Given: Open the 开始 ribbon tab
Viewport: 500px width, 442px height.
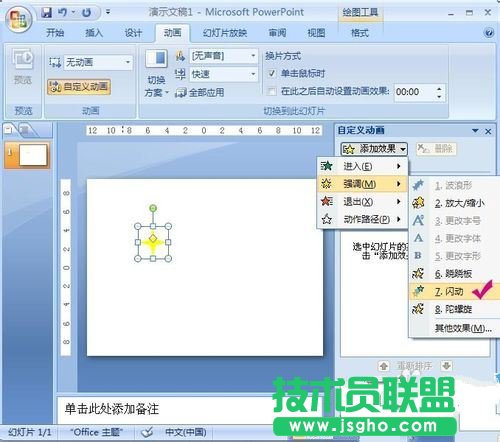Looking at the screenshot, I should tap(55, 33).
